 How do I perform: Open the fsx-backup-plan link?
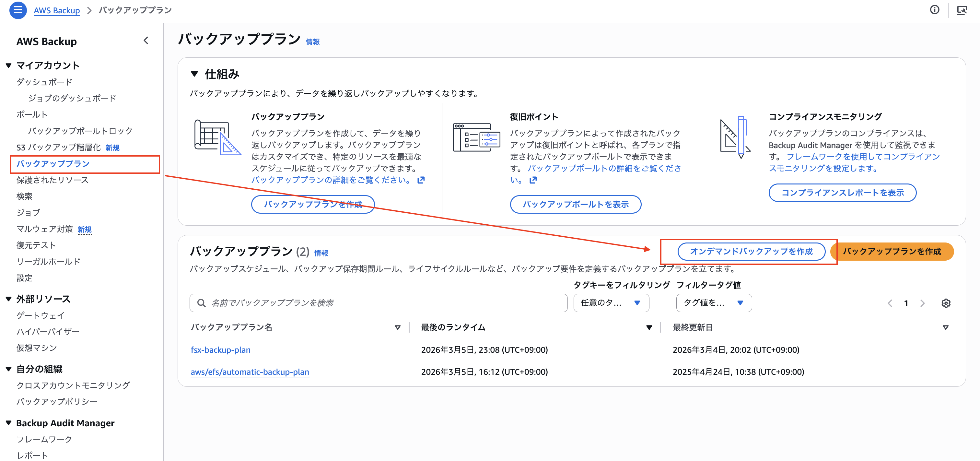pos(221,350)
